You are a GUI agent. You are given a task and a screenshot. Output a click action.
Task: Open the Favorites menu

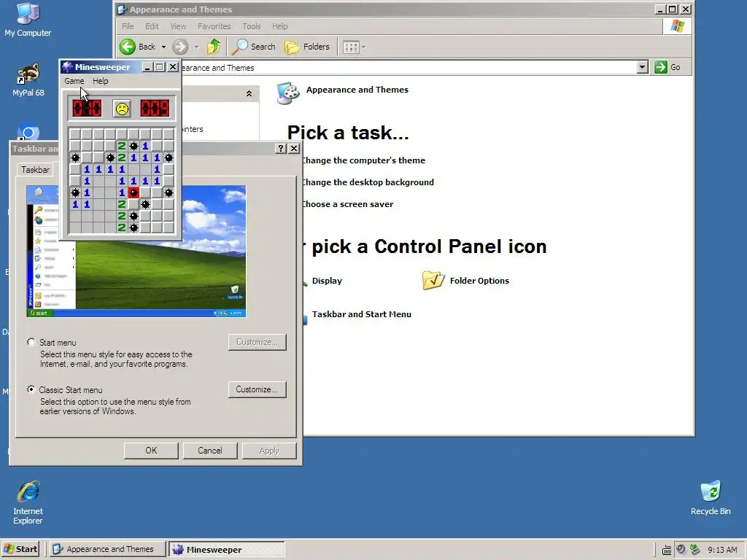coord(214,26)
